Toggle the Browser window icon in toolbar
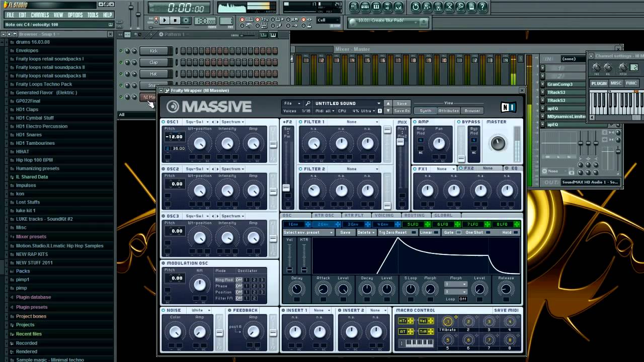The image size is (644, 362). pos(387,7)
